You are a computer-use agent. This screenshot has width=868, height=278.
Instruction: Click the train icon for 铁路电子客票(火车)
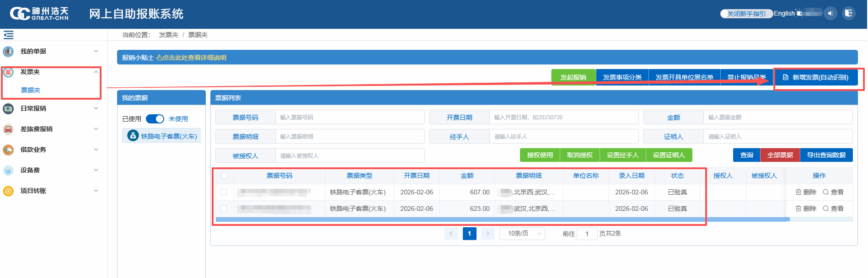coord(133,136)
